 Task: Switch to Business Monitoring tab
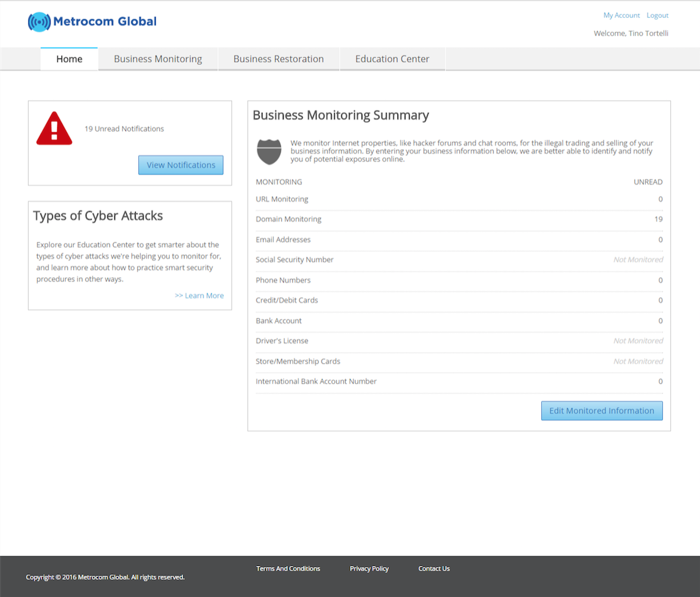158,59
